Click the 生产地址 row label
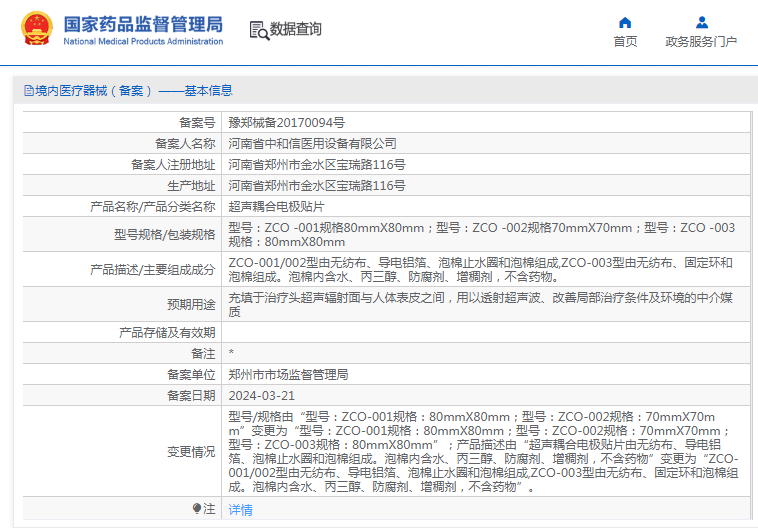The width and height of the screenshot is (758, 528). pos(191,186)
